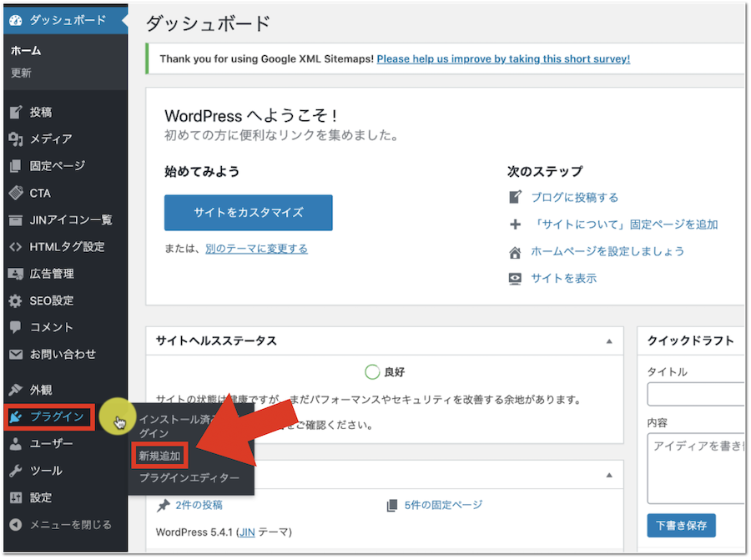Click the お問い合わせ envelope icon
The image size is (751, 560).
click(x=15, y=354)
